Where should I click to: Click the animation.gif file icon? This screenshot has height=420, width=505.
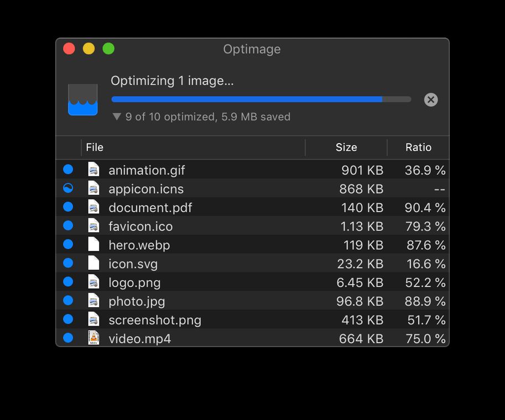[x=93, y=170]
